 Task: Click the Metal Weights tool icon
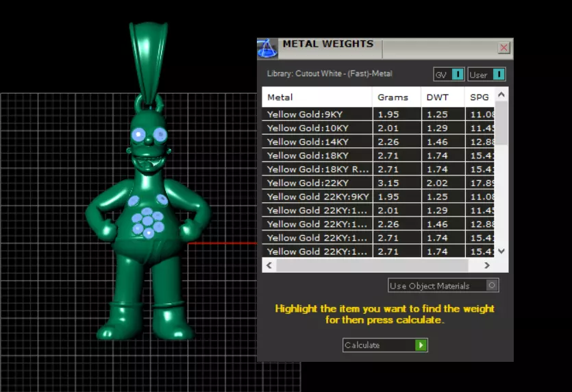(267, 49)
